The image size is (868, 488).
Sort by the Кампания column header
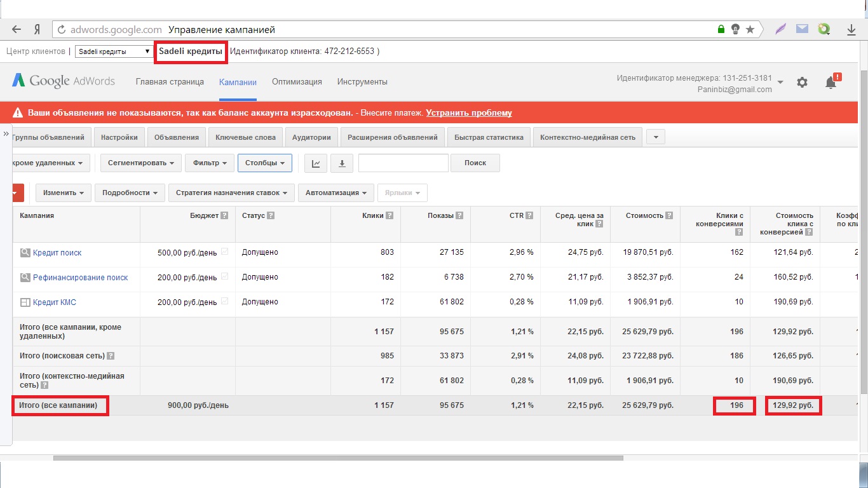37,215
